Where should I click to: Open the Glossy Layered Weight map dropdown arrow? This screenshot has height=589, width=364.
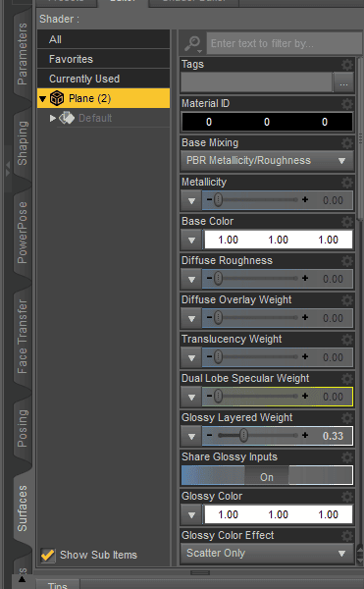191,436
